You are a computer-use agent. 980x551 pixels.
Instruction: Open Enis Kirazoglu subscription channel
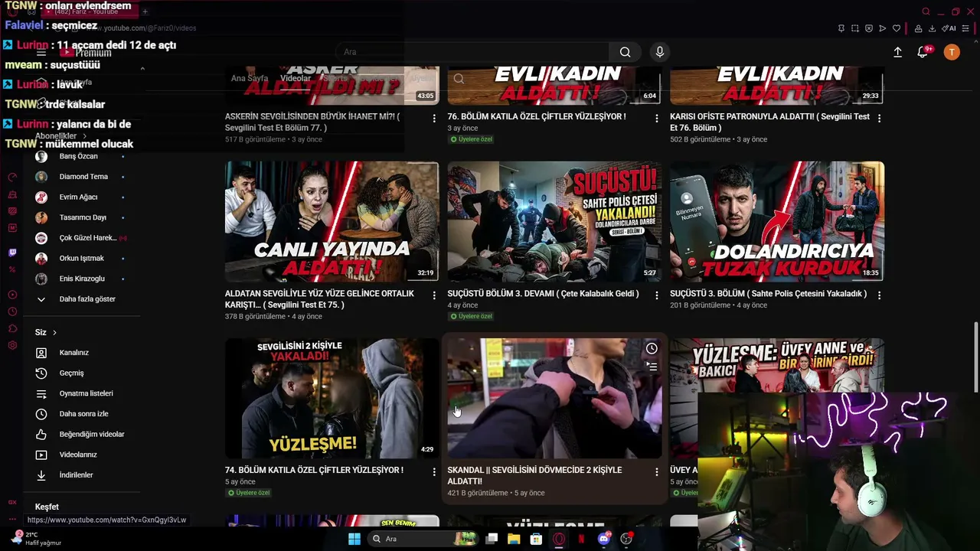point(82,279)
